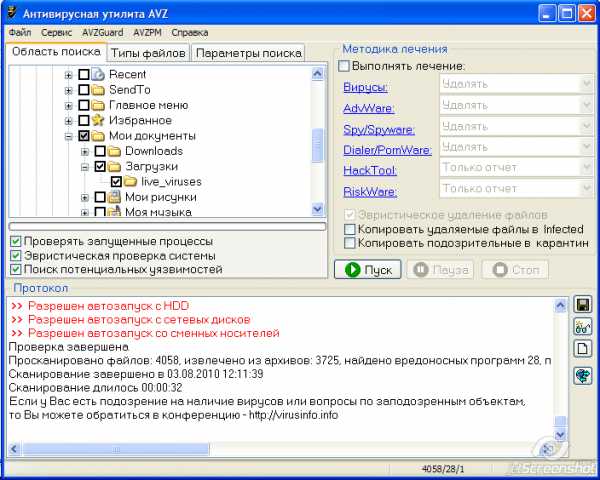Click the Пауза button
600x480 pixels.
point(440,270)
